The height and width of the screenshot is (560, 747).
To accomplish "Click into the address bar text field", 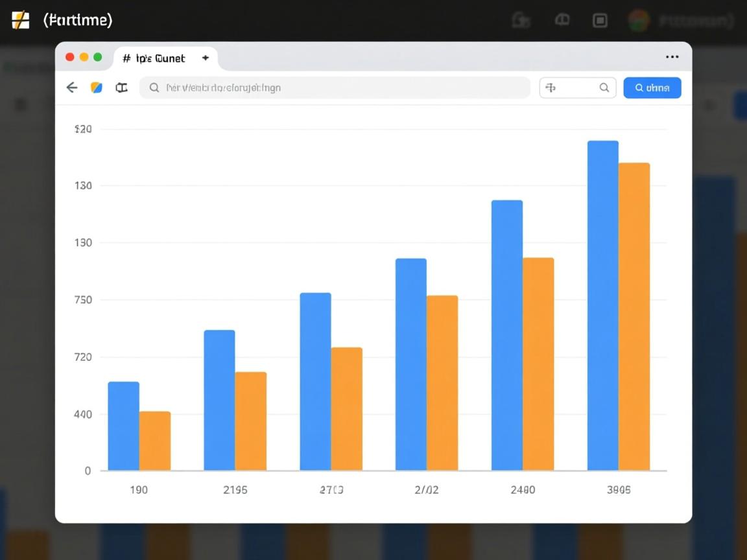I will click(x=337, y=87).
